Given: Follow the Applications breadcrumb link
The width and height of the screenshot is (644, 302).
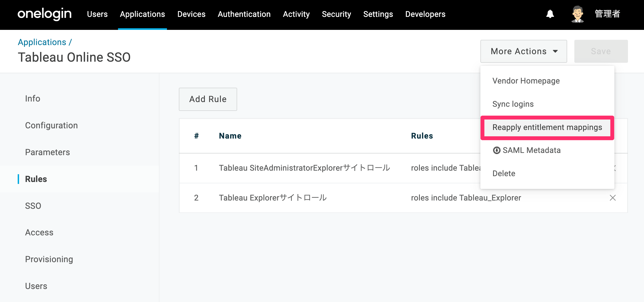Looking at the screenshot, I should coord(42,42).
